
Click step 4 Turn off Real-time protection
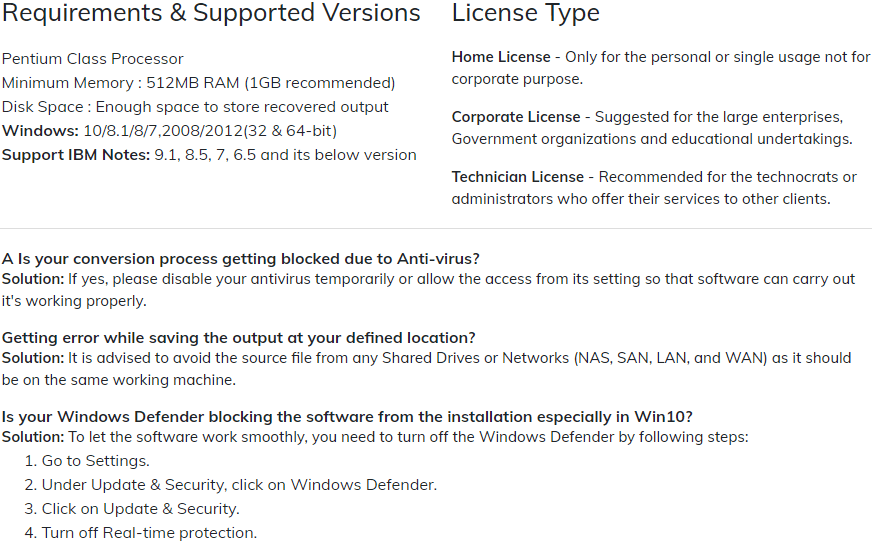click(x=149, y=533)
